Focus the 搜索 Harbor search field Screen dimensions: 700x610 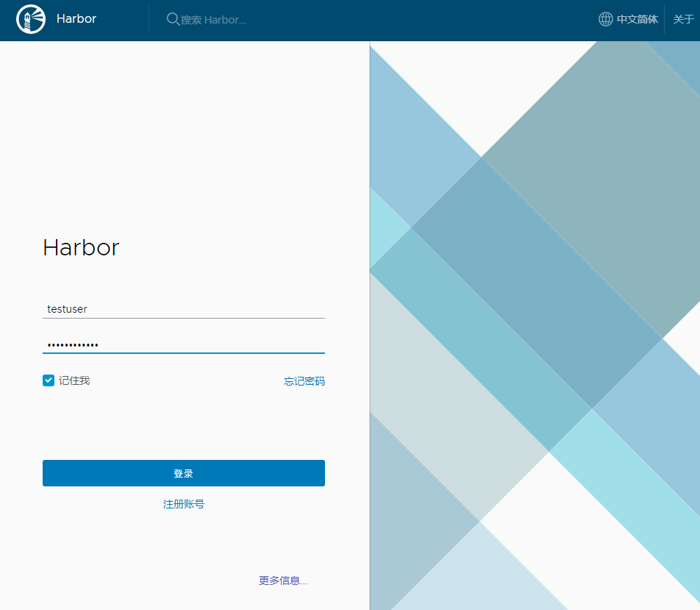[213, 20]
